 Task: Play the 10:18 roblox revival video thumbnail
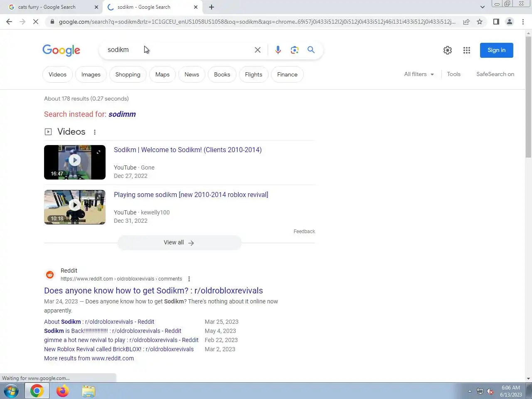[x=75, y=207]
